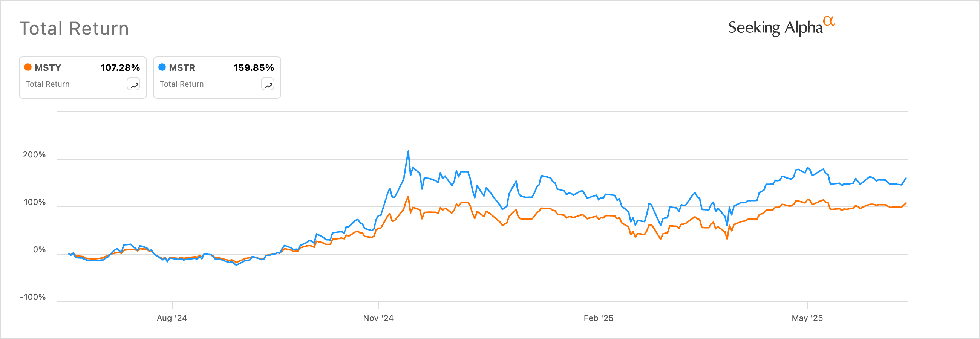Click the large Total Return chart title
Screen dimensions: 980x339
(x=74, y=29)
